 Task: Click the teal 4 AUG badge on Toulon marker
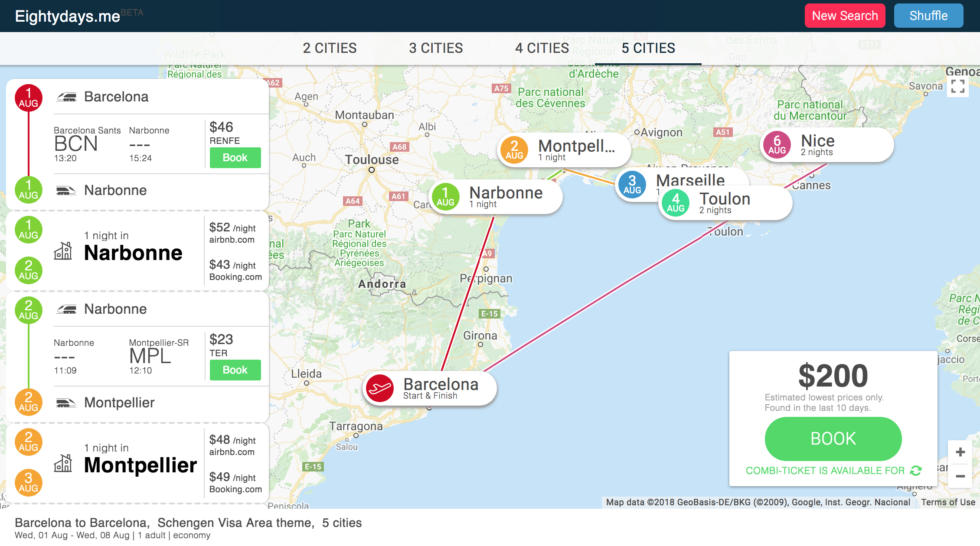676,203
